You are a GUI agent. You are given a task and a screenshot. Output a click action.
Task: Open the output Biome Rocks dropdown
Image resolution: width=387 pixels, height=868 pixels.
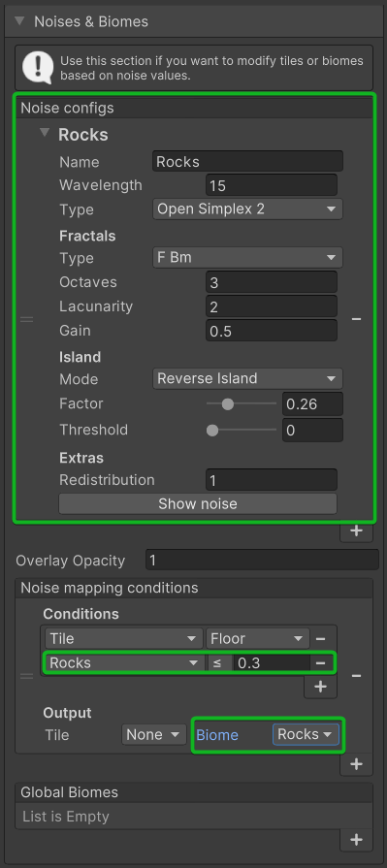[306, 734]
